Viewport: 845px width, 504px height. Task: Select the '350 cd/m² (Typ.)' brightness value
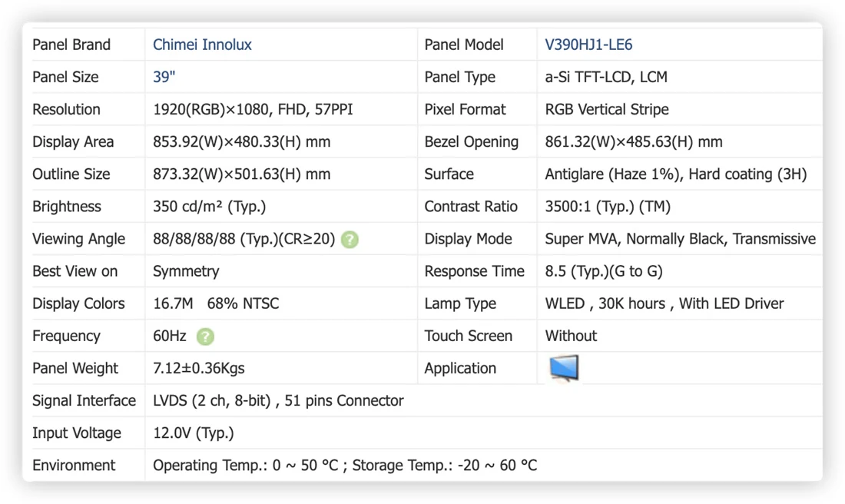(x=209, y=207)
